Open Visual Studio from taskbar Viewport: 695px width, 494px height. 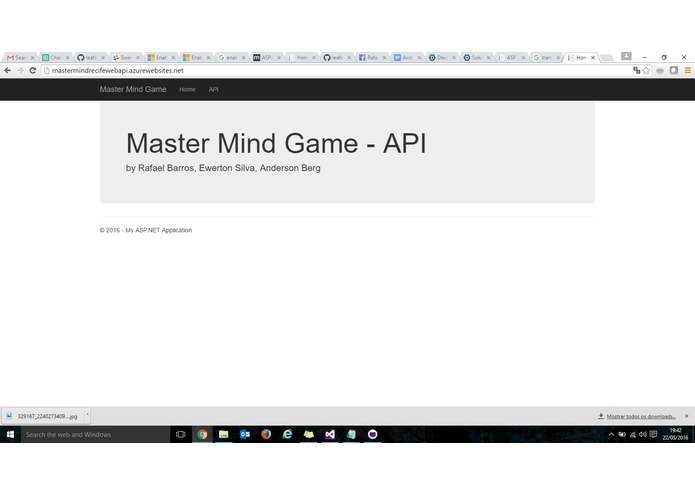click(330, 434)
